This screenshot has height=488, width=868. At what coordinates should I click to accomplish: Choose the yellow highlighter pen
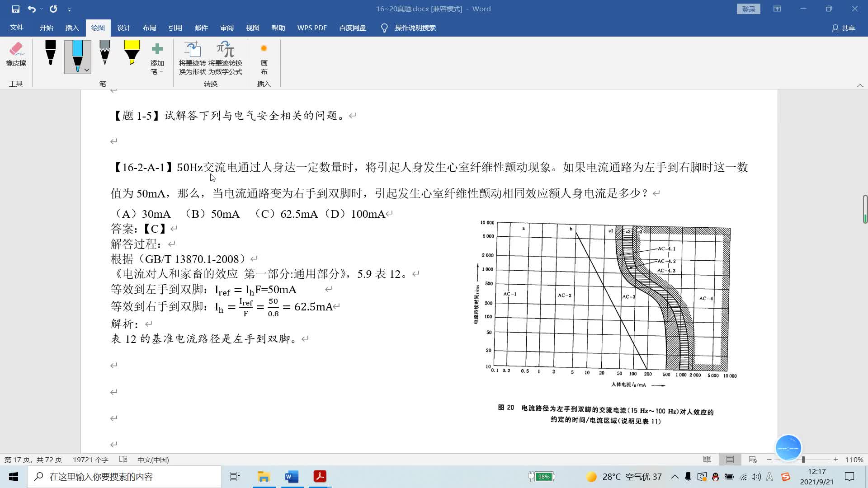(132, 53)
